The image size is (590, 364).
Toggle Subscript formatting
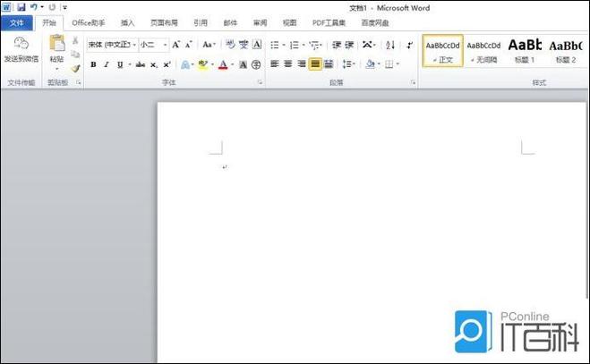tap(153, 65)
